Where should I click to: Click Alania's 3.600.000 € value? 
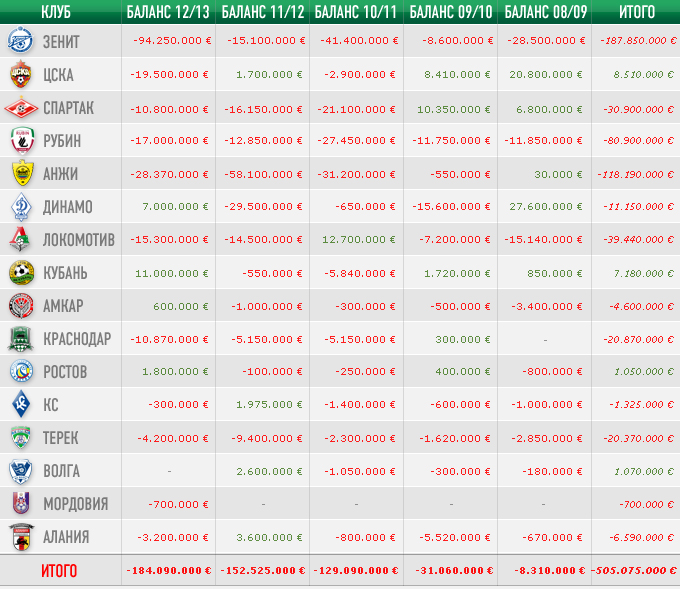coord(269,537)
